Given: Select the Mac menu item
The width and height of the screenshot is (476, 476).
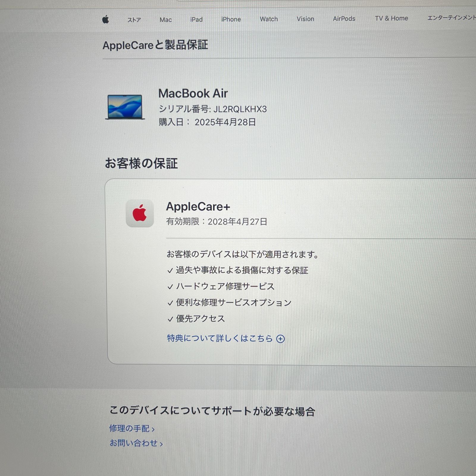Looking at the screenshot, I should [165, 20].
